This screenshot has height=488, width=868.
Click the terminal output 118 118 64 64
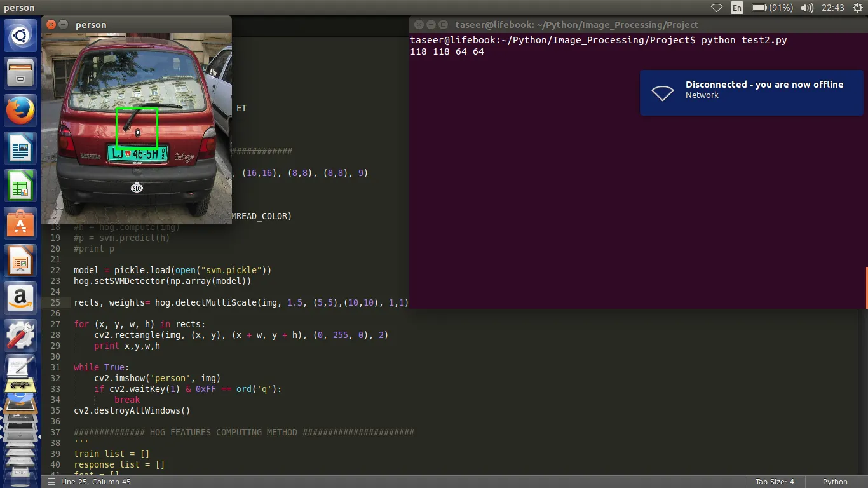(447, 52)
